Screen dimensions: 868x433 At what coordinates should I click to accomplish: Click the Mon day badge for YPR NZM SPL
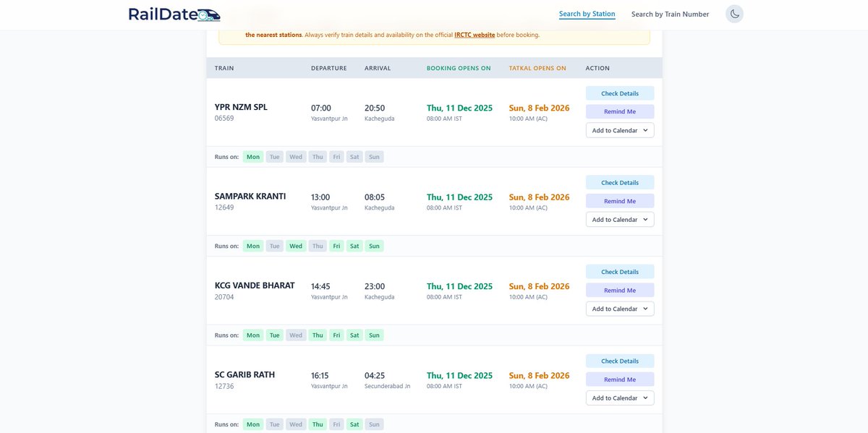pos(253,157)
